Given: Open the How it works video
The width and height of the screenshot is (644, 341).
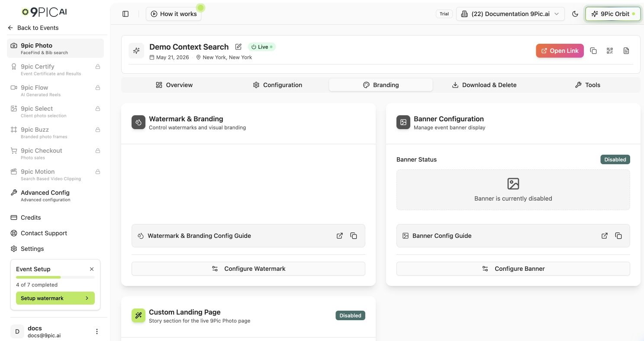Looking at the screenshot, I should coord(174,14).
